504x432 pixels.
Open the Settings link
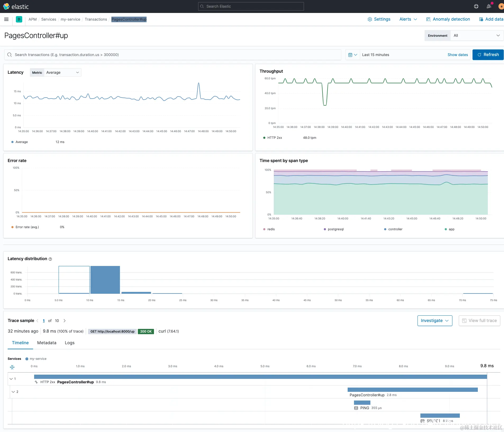[x=379, y=19]
